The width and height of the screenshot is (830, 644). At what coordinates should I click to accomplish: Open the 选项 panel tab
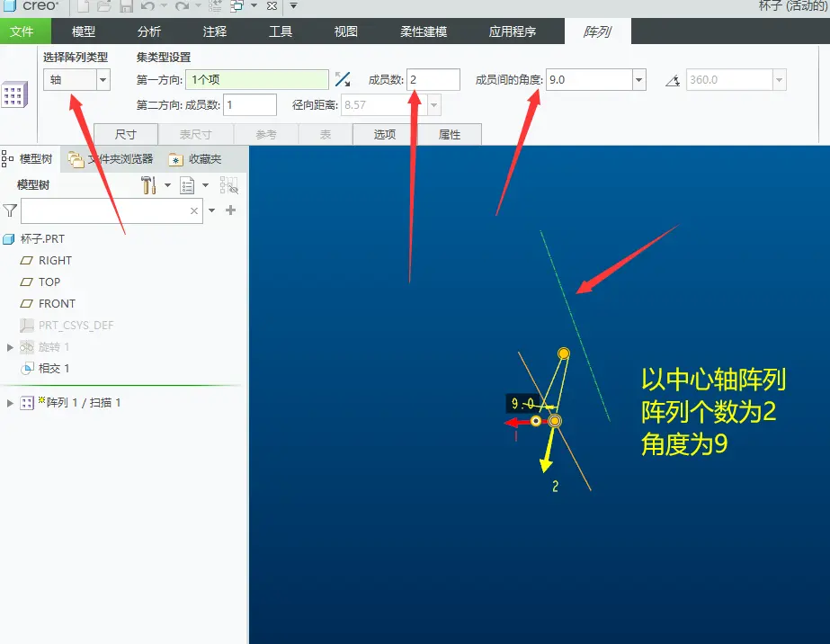[385, 135]
